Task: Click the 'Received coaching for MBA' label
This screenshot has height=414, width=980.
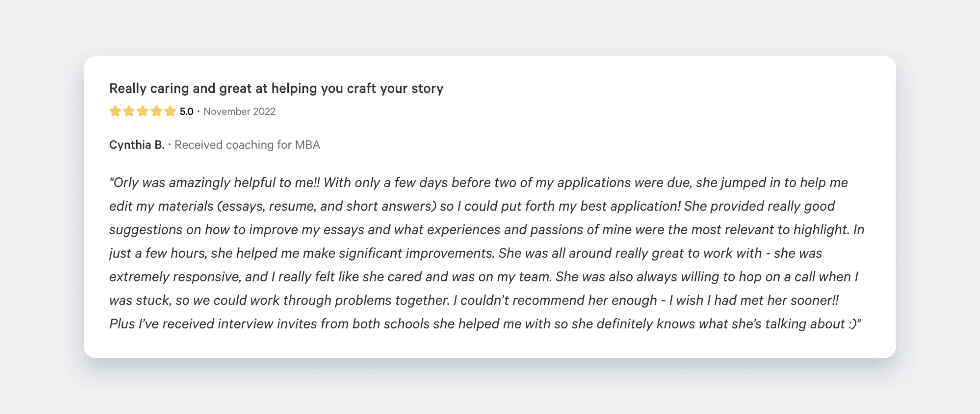Action: tap(247, 145)
